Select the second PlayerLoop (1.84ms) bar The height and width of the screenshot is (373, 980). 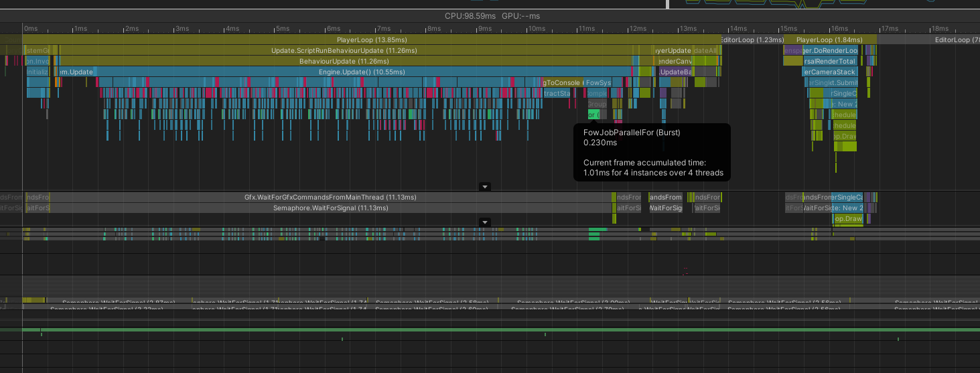coord(829,40)
